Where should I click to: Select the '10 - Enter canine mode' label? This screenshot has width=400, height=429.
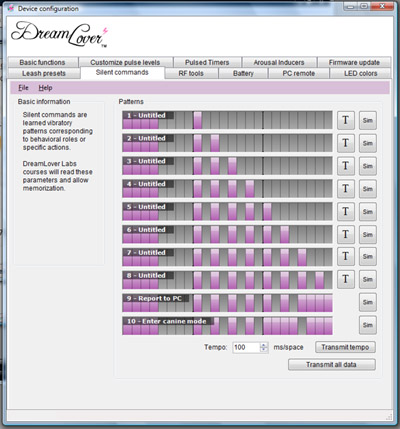168,321
